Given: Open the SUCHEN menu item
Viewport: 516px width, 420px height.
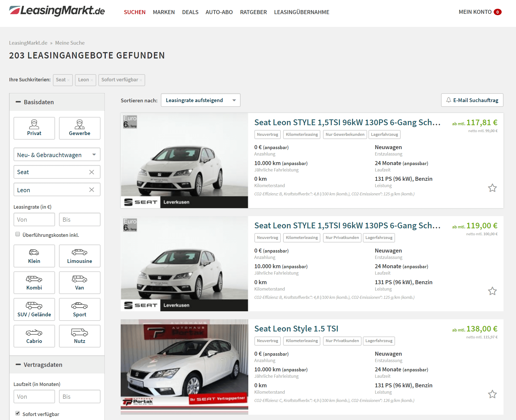Looking at the screenshot, I should click(x=135, y=12).
